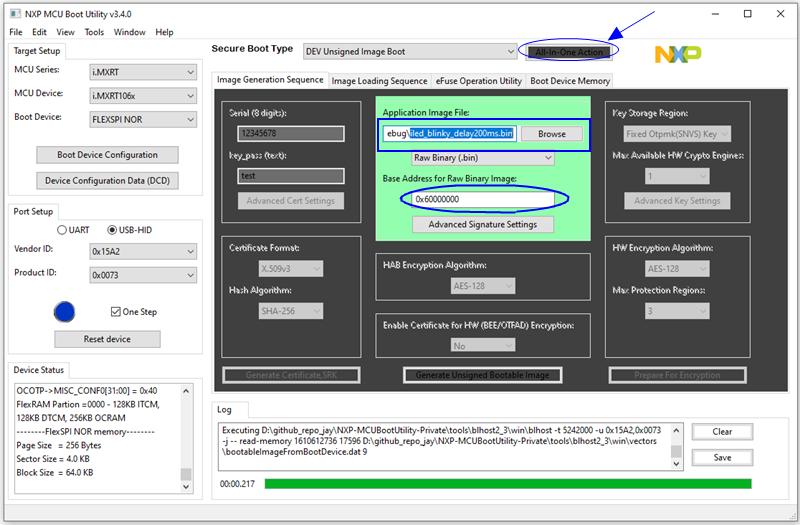Switch to Image Loading Sequence tab
Viewport: 800px width, 525px height.
click(x=379, y=81)
